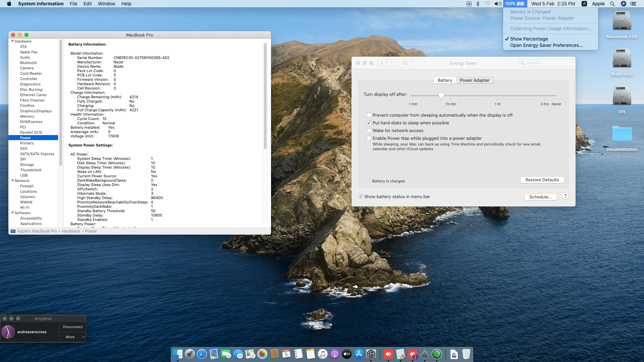Image resolution: width=644 pixels, height=362 pixels.
Task: Open the App Store dock icon
Action: pos(359,354)
